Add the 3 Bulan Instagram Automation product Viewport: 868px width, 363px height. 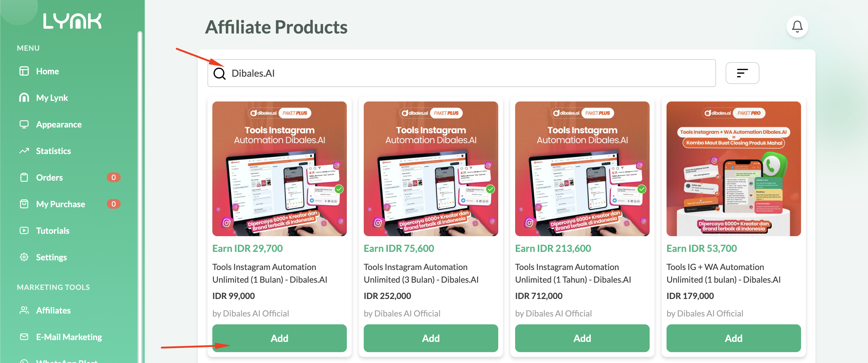pos(430,338)
